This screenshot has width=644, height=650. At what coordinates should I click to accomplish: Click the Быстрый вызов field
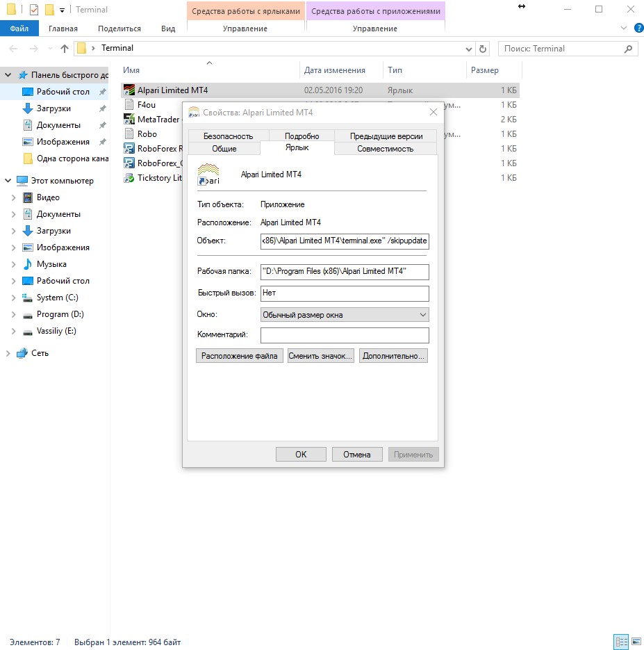345,293
